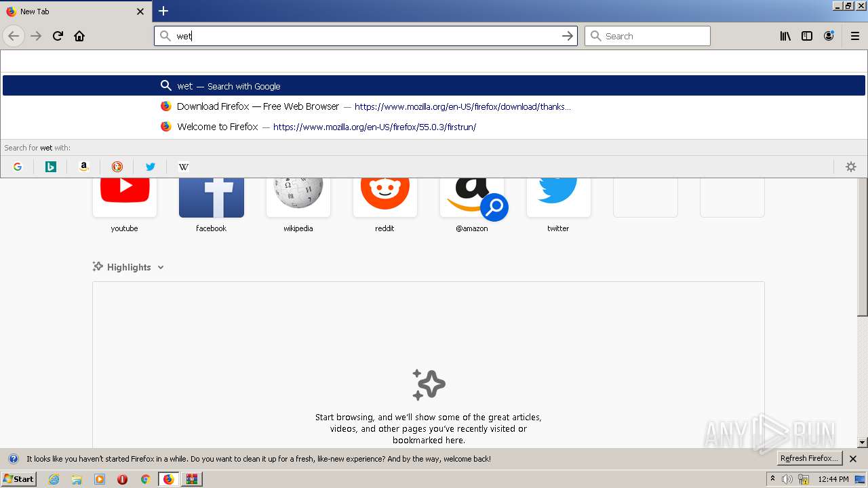Click the notification bar info icon
This screenshot has width=868, height=488.
(x=13, y=459)
